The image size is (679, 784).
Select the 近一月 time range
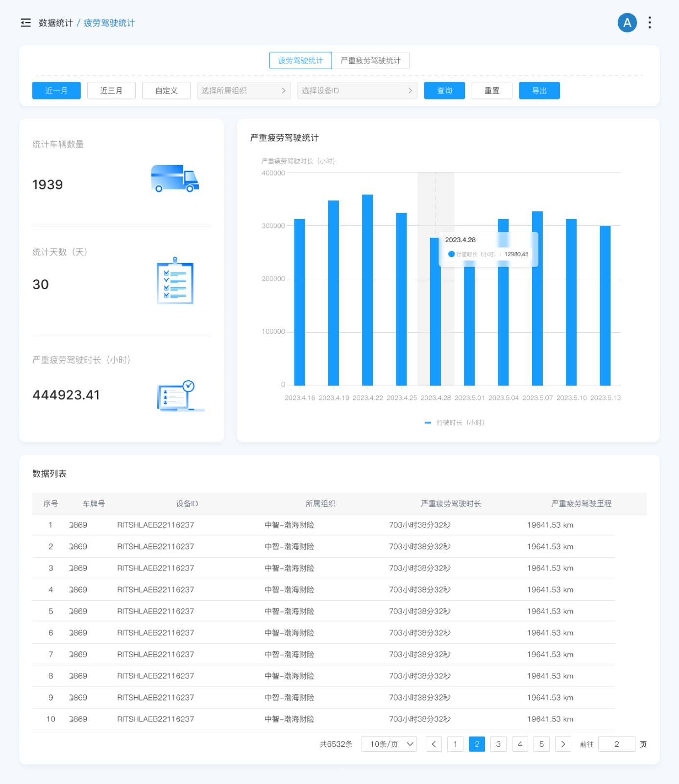coord(56,91)
